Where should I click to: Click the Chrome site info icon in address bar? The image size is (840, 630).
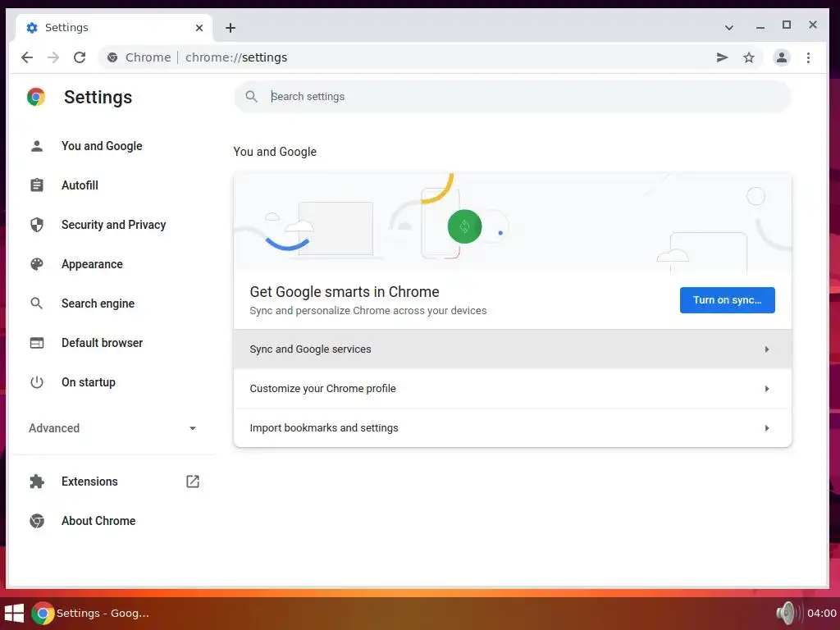click(x=112, y=57)
